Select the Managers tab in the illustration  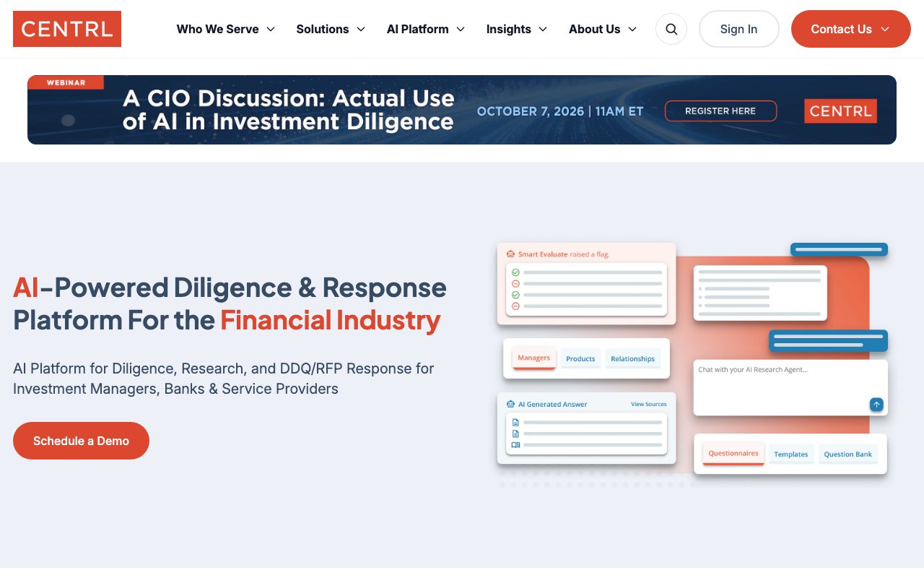pyautogui.click(x=534, y=358)
